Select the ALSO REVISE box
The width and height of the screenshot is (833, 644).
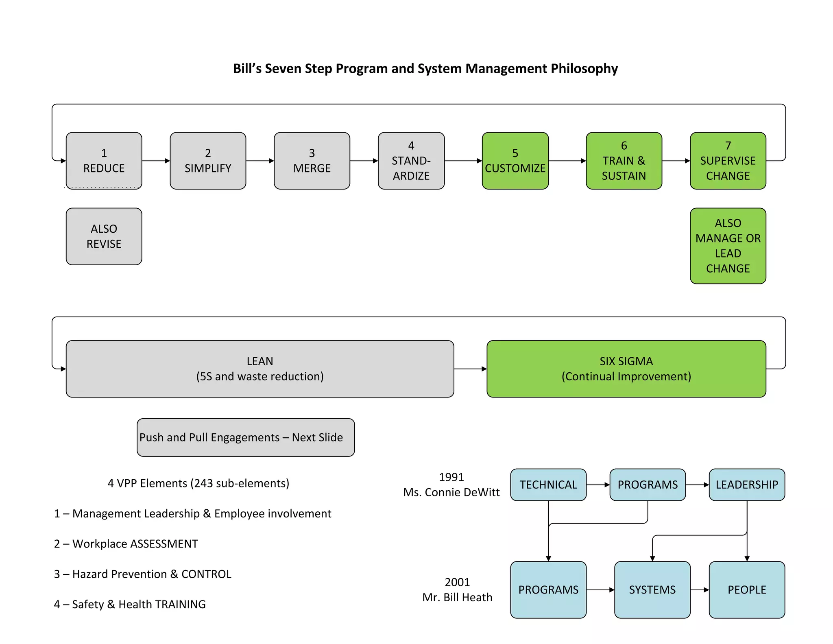tap(104, 236)
